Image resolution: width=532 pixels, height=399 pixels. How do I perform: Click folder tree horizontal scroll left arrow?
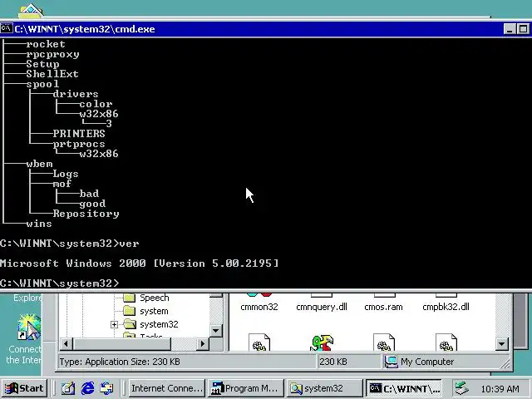66,343
